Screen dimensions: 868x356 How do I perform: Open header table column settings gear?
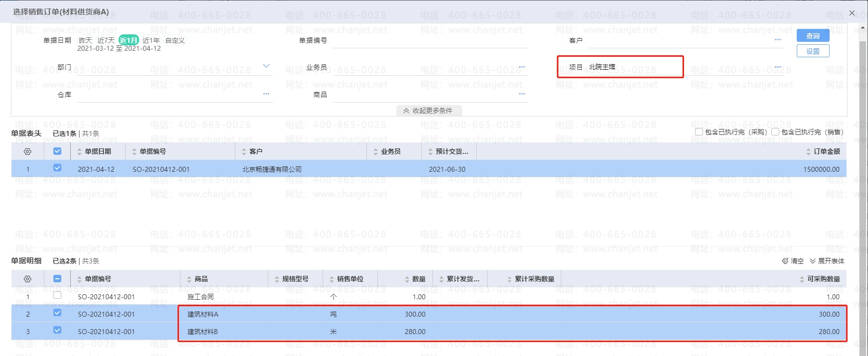point(27,151)
